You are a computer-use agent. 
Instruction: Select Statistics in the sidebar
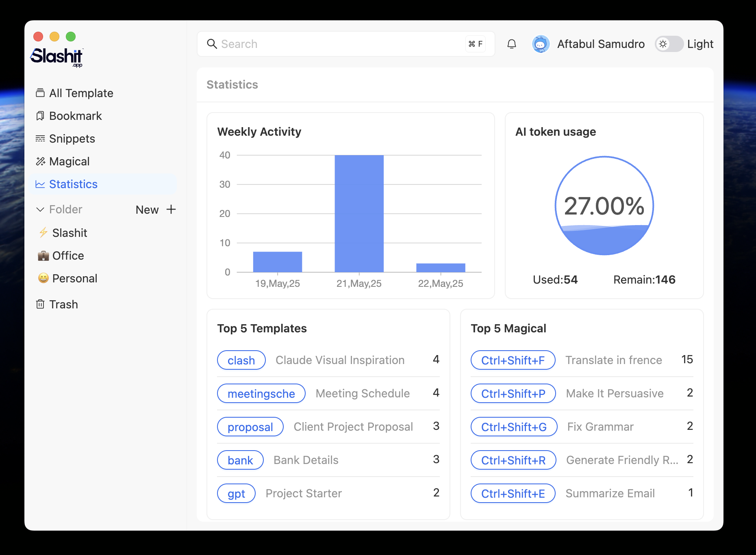click(x=104, y=184)
